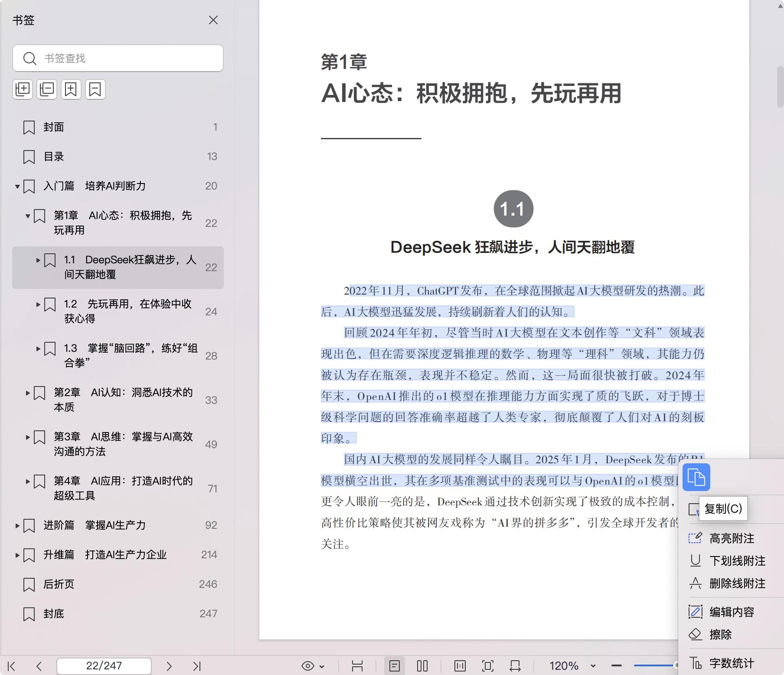This screenshot has height=675, width=784.
Task: Click the 下划线附注 underline icon
Action: point(696,561)
